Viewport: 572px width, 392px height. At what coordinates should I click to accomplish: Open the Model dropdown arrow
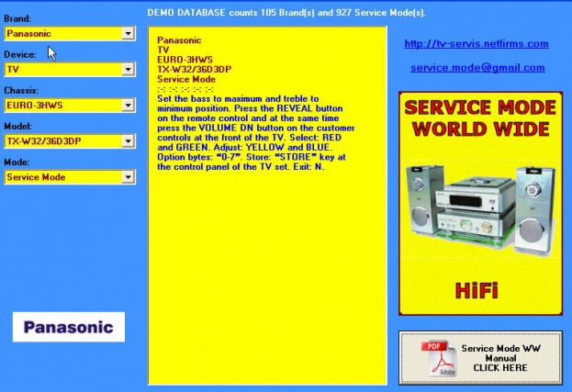(x=128, y=141)
